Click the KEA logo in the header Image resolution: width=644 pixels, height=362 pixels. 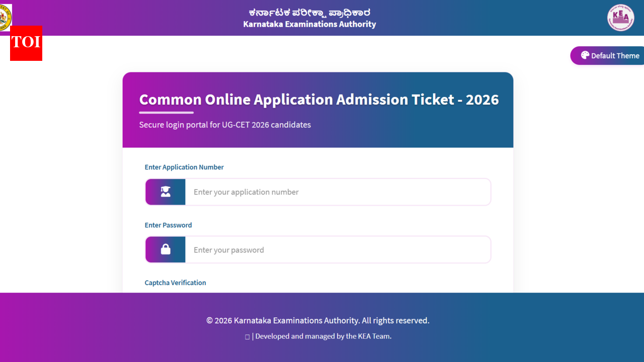tap(620, 18)
